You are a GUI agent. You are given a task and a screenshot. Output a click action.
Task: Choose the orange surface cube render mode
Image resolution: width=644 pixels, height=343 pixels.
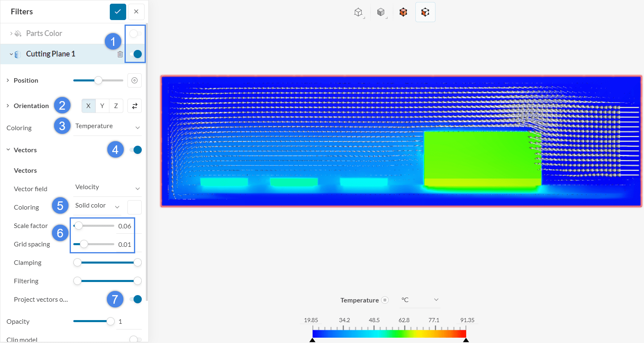point(403,12)
